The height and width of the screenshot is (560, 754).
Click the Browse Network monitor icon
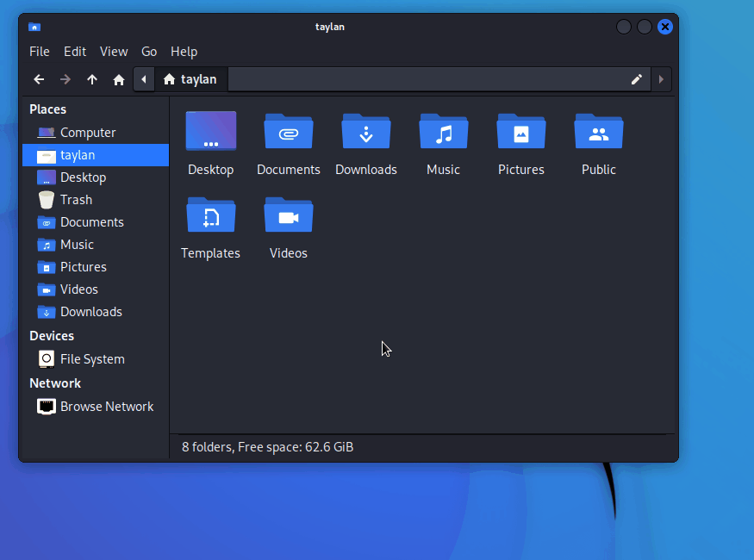[x=47, y=407]
